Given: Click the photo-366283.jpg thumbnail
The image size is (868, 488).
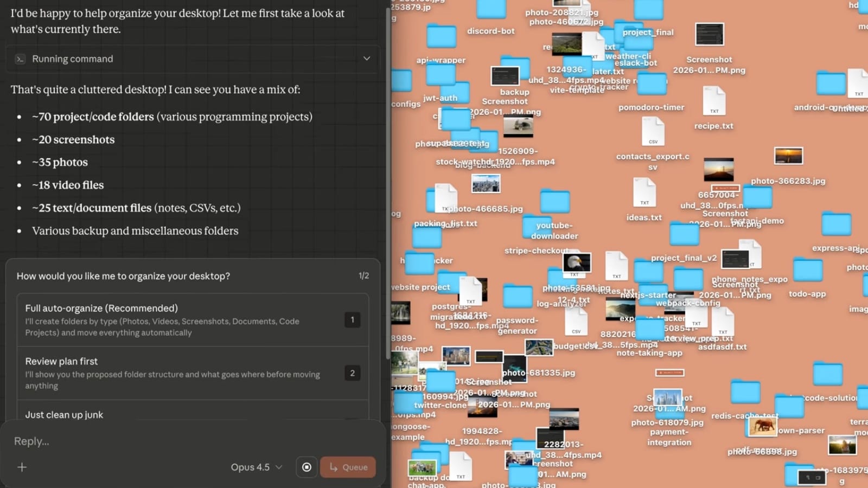Looking at the screenshot, I should (x=788, y=156).
